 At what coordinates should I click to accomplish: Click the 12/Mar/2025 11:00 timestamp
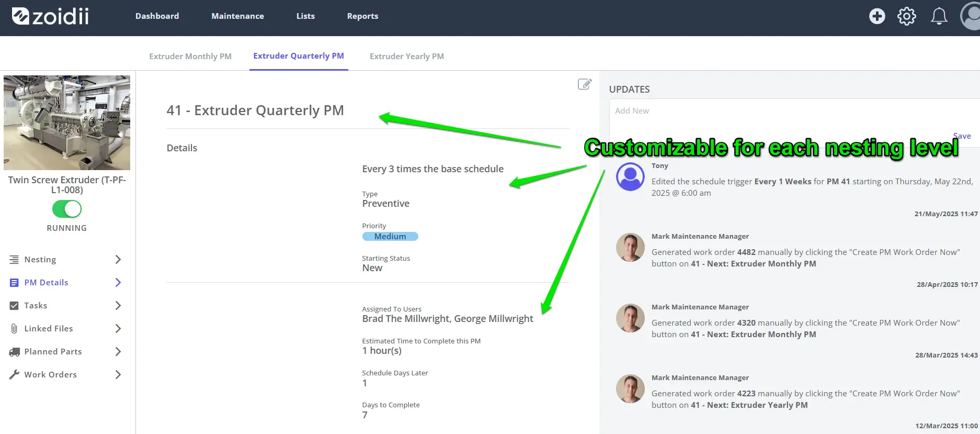(x=947, y=426)
